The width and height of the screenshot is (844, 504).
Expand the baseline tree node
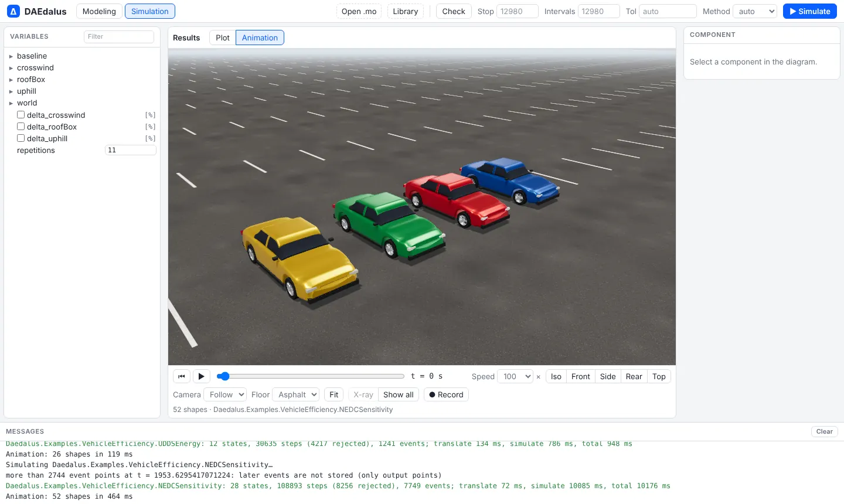click(x=11, y=56)
